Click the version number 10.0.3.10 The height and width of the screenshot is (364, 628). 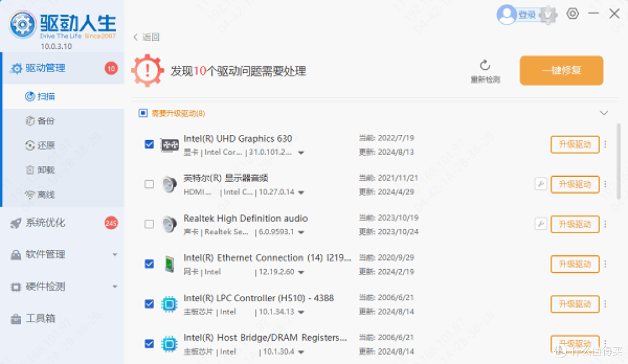[56, 47]
